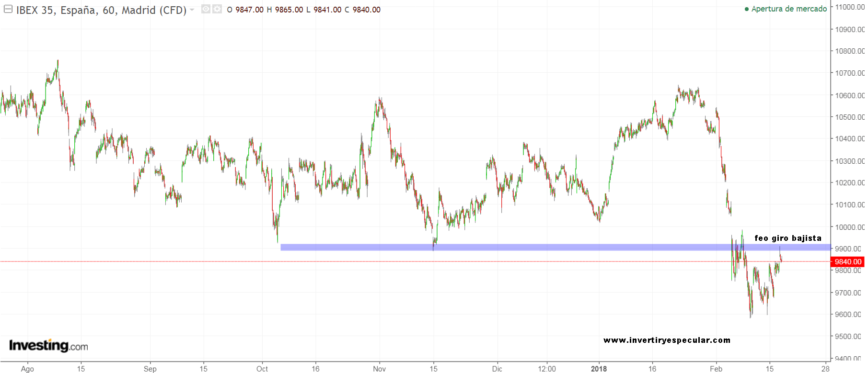The image size is (868, 373).
Task: Click the 10500.00 price scale label
Action: 849,117
